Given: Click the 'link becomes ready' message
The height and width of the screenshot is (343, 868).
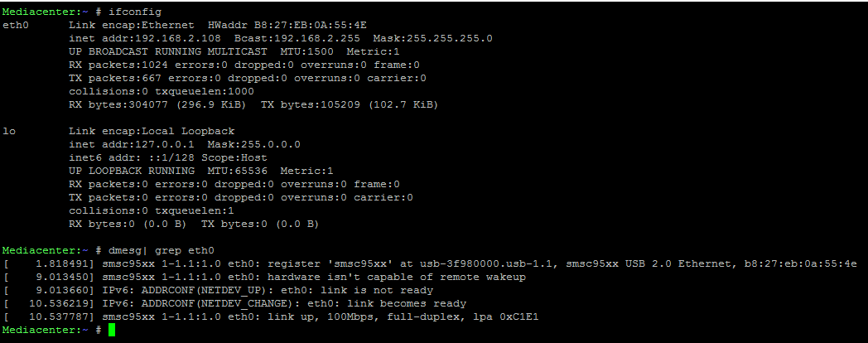Looking at the screenshot, I should click(x=412, y=304).
